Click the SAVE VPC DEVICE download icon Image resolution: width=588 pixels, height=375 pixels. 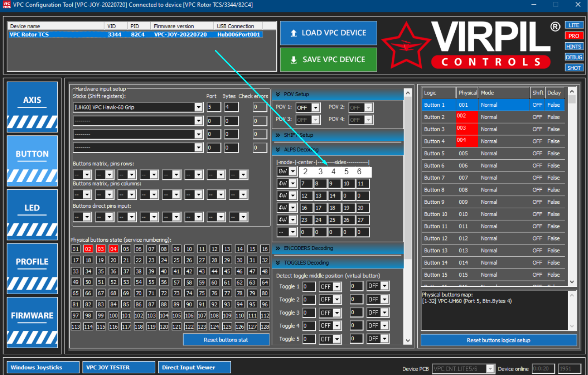[x=293, y=60]
